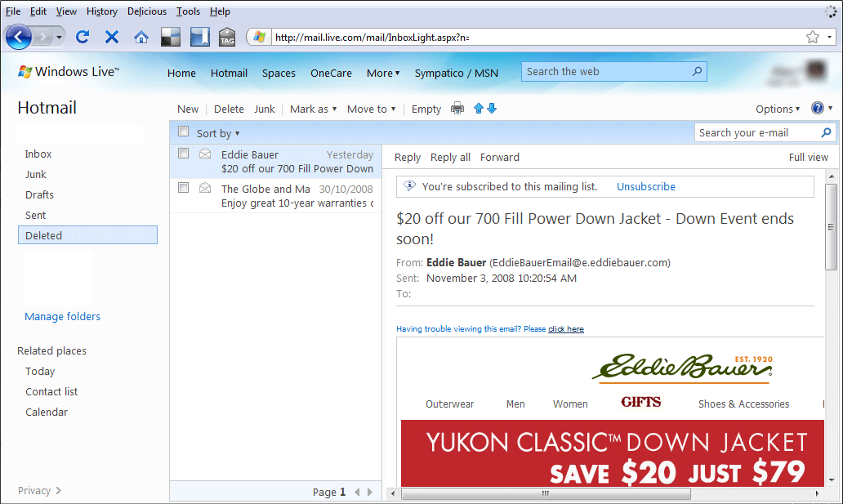Open the File menu
The width and height of the screenshot is (843, 504).
click(x=13, y=11)
